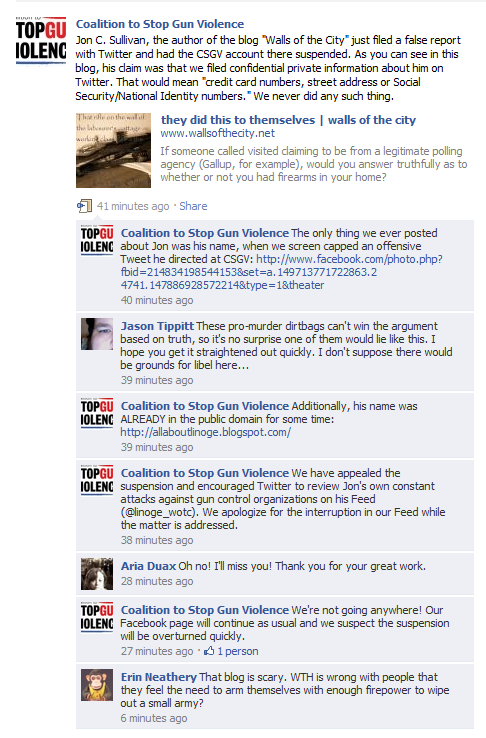The image size is (486, 738).
Task: Click the link-post icon beside 41 minutes ago
Action: pos(84,206)
